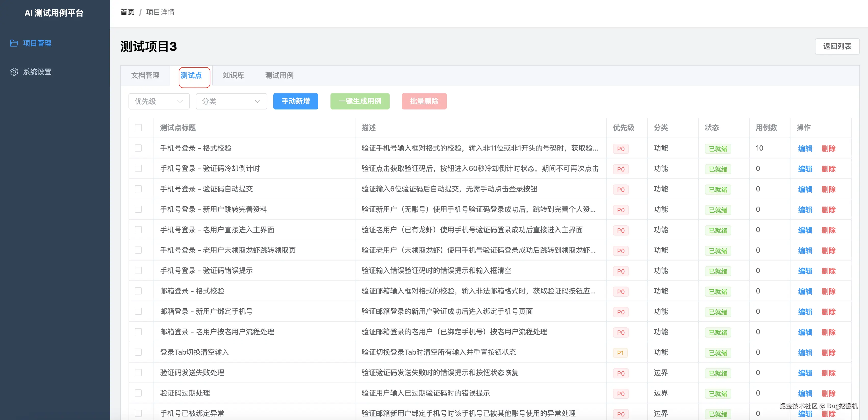
Task: Click the folder icon for 项目管理
Action: [14, 43]
